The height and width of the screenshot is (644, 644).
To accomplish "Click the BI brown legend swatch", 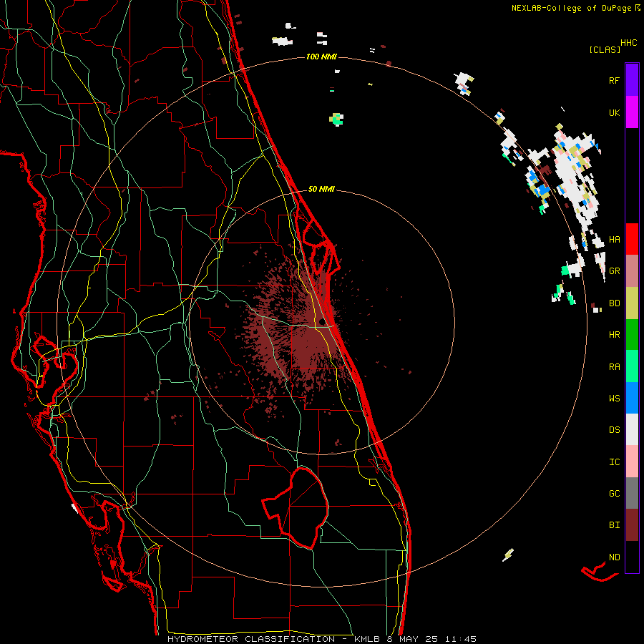I will point(632,525).
